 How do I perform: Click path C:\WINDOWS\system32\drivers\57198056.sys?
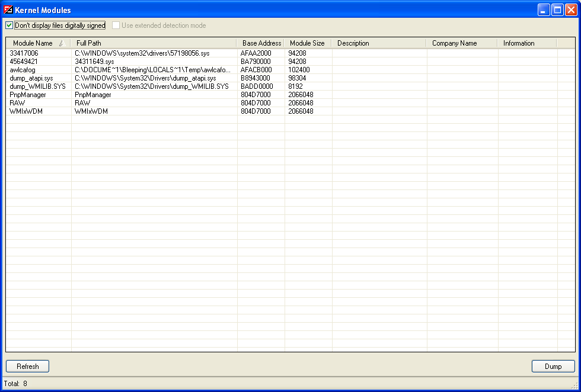142,53
